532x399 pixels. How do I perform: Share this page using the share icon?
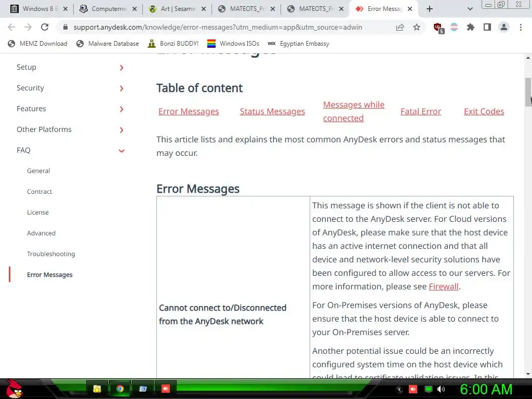pos(400,27)
